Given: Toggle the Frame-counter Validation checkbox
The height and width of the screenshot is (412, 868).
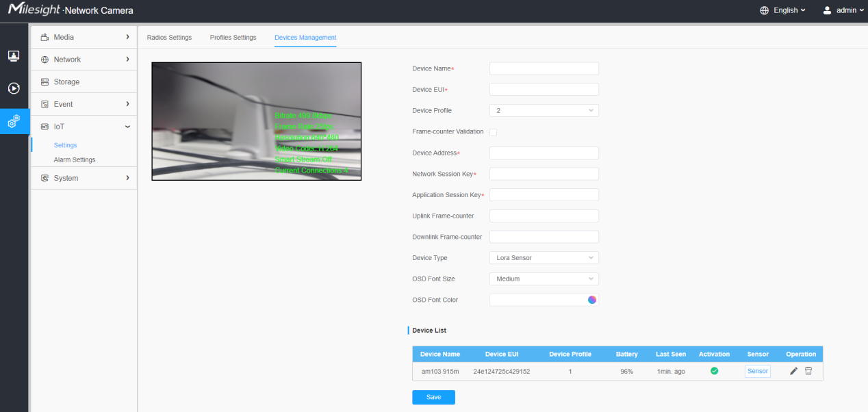Looking at the screenshot, I should click(493, 131).
